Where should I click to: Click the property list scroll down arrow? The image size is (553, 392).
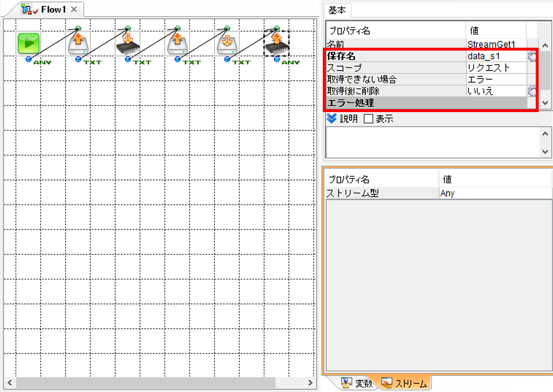[546, 103]
